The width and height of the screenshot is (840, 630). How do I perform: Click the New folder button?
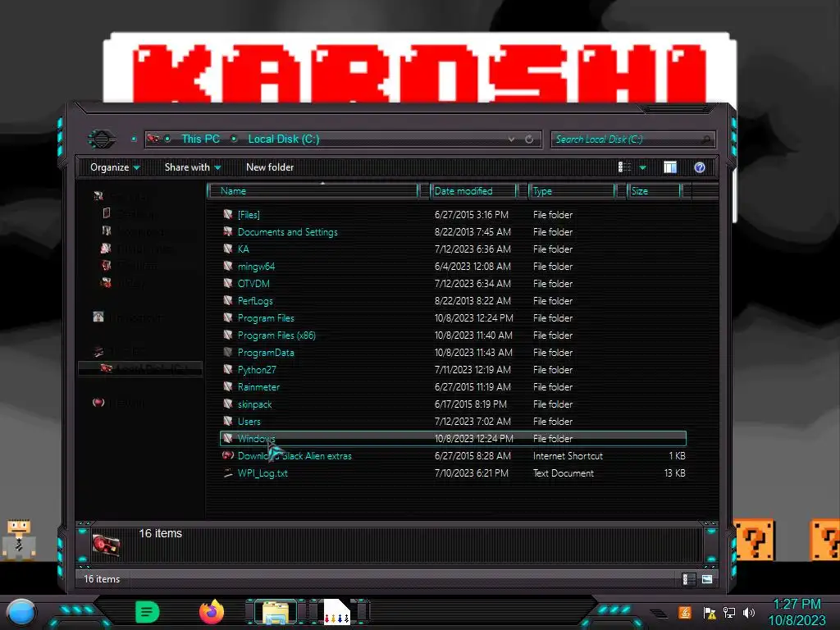pyautogui.click(x=270, y=167)
